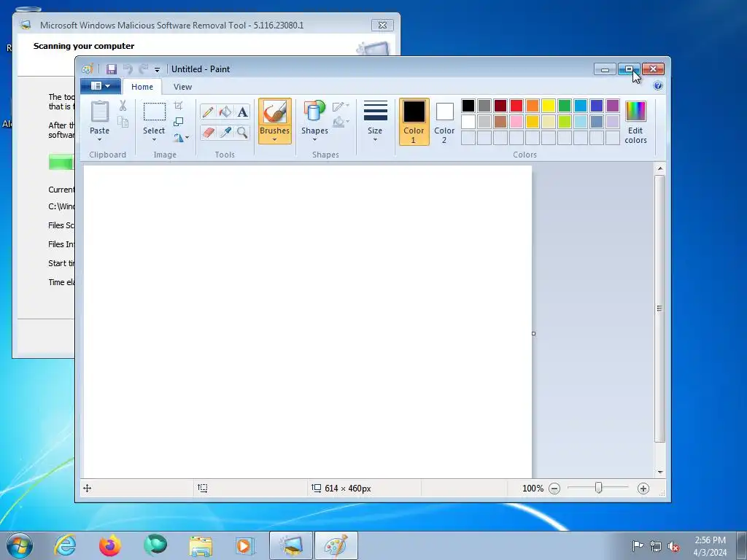The height and width of the screenshot is (560, 747).
Task: Open Paint Help with the question mark icon
Action: tap(658, 86)
